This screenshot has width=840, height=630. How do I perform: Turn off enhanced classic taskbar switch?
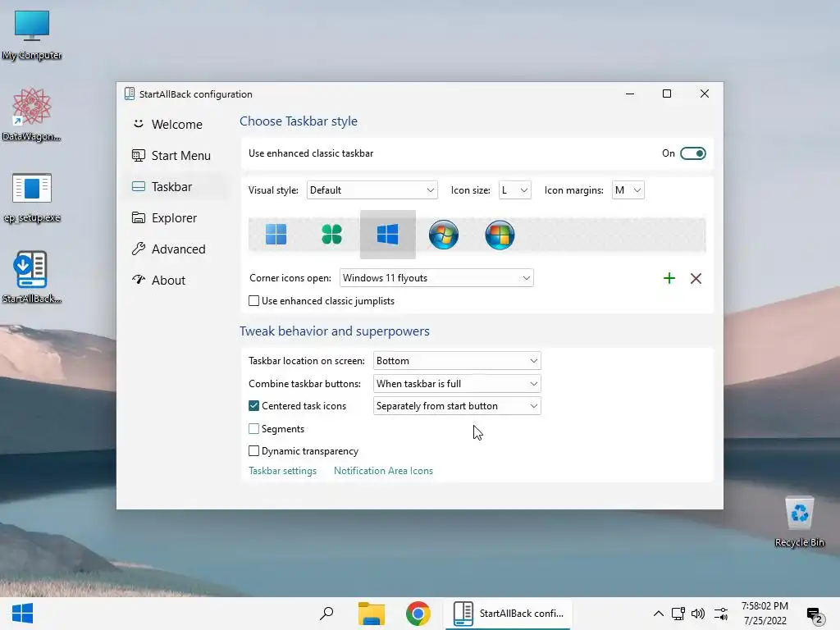click(x=692, y=153)
